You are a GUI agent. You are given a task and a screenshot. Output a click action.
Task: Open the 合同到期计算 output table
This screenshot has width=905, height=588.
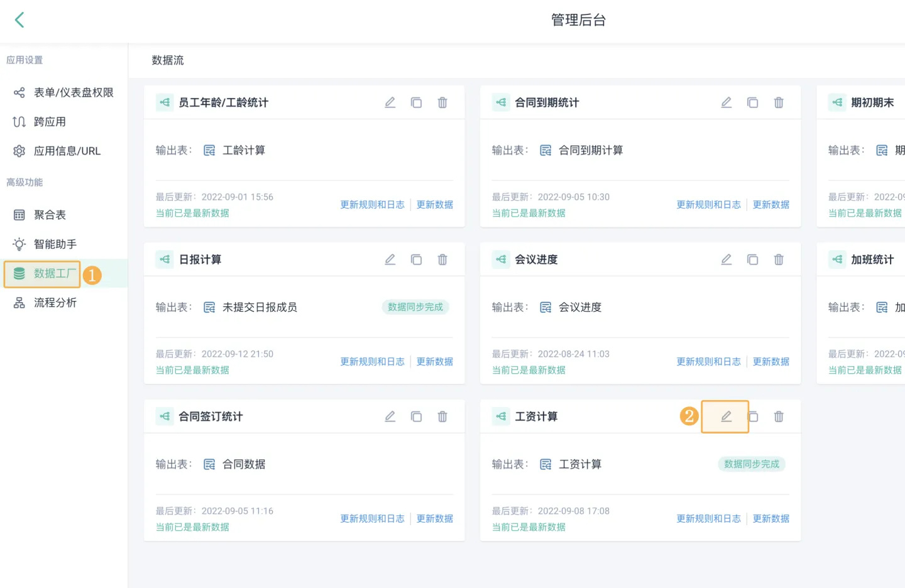click(591, 150)
